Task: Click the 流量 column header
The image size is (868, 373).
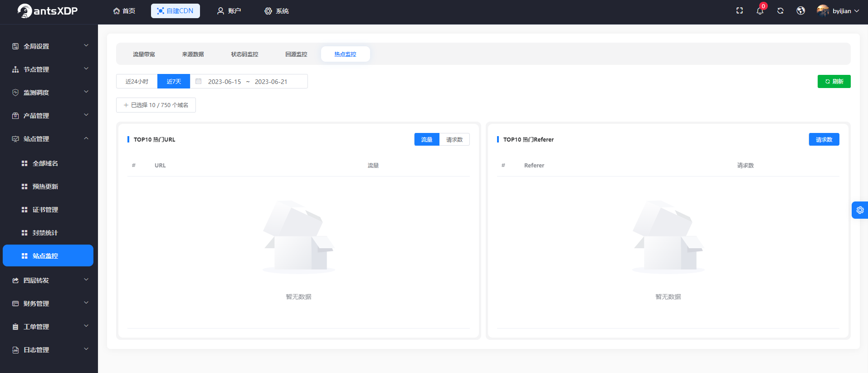Action: (373, 166)
